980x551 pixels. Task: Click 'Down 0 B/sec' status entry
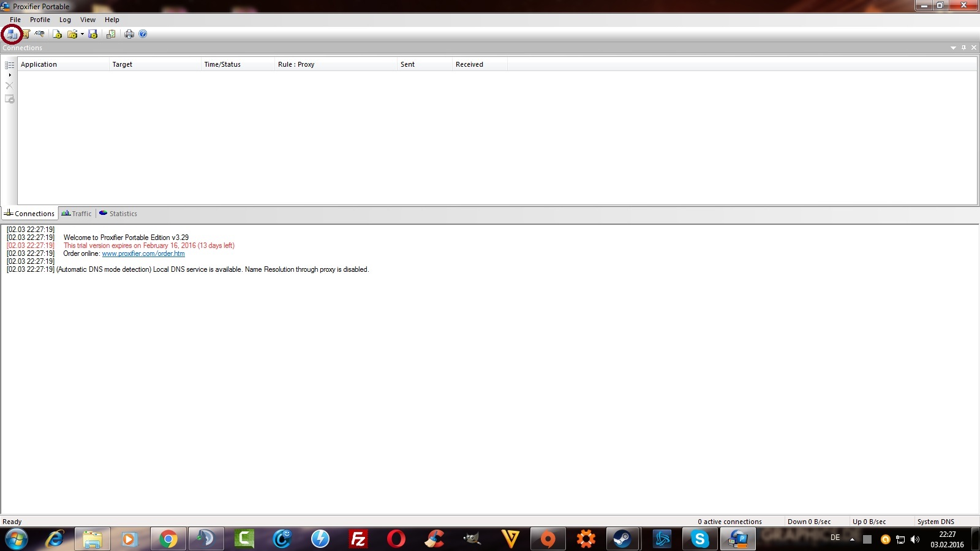click(x=809, y=522)
